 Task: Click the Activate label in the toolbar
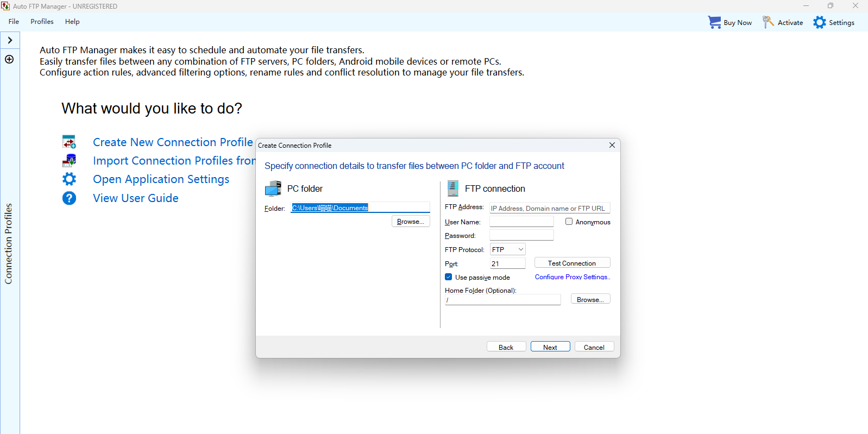[790, 23]
